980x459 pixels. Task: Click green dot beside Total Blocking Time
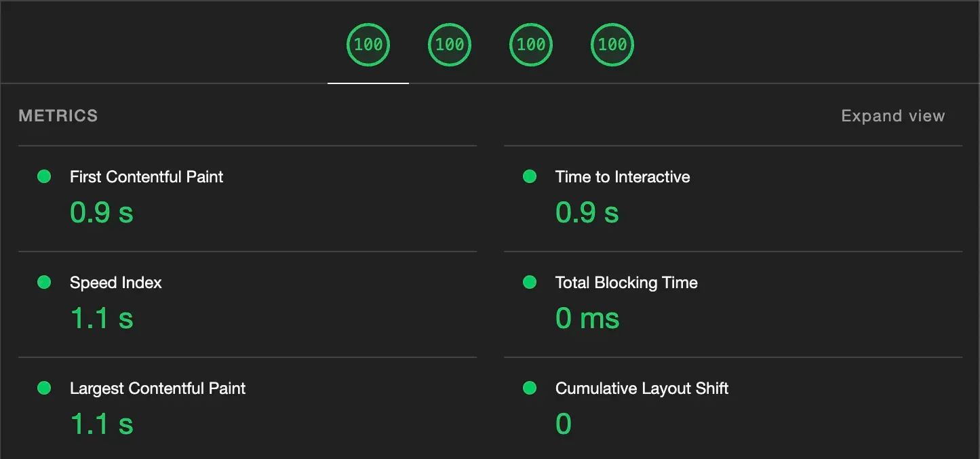(530, 283)
